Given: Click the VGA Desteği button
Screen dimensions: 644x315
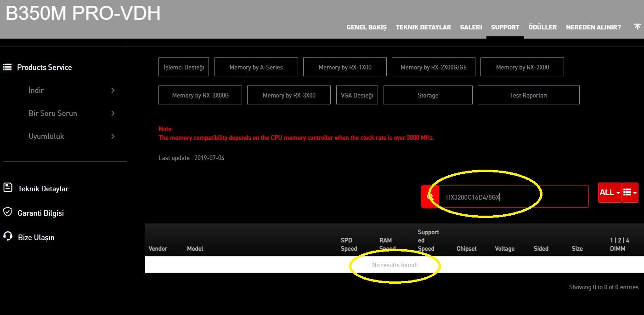Looking at the screenshot, I should click(x=357, y=95).
